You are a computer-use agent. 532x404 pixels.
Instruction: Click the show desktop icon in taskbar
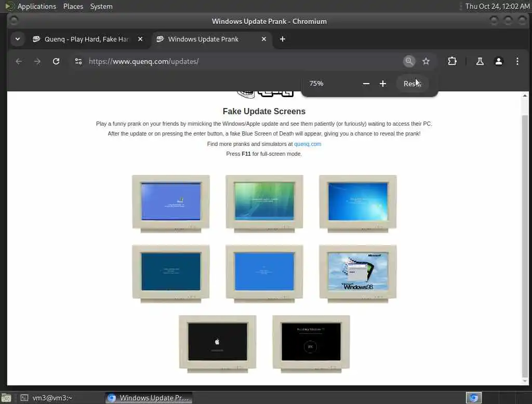[x=6, y=398]
